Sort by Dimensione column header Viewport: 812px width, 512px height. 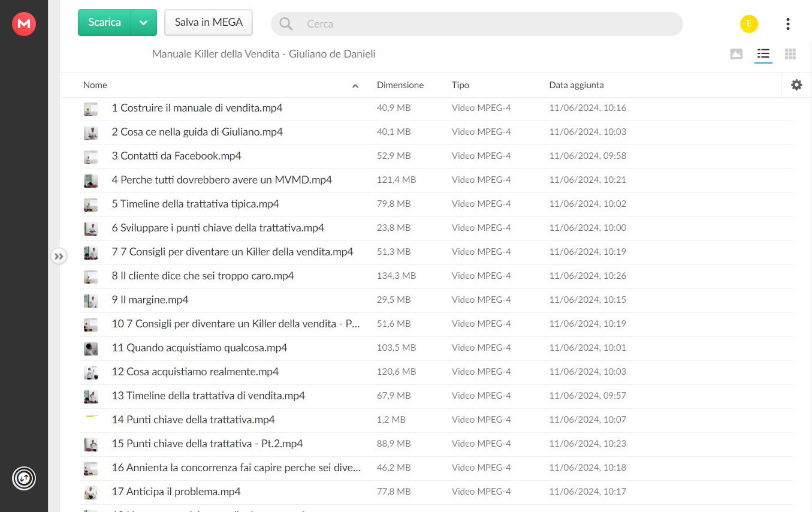pos(400,85)
